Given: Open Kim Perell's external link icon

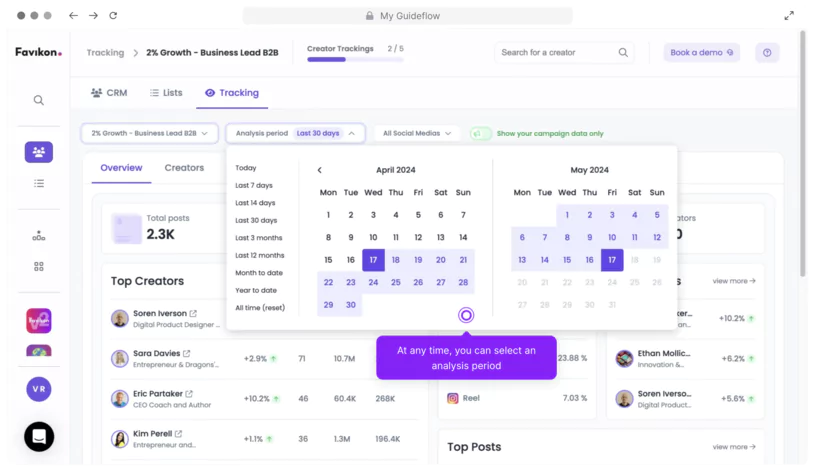Looking at the screenshot, I should (178, 434).
